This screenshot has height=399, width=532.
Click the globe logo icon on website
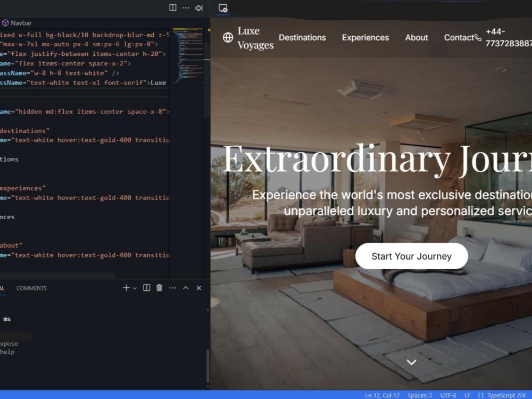tap(228, 37)
